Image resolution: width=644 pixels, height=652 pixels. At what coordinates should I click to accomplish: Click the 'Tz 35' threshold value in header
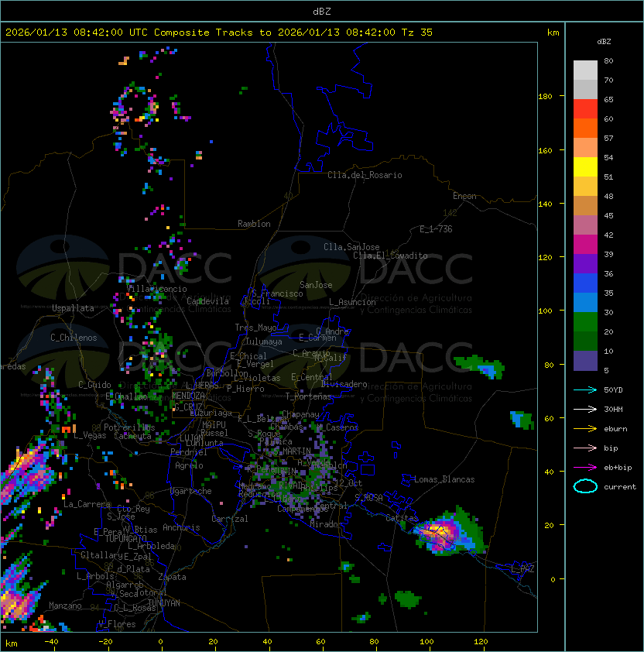click(x=417, y=33)
